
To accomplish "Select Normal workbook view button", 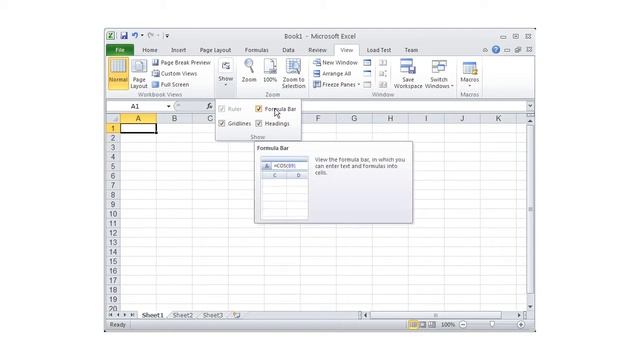I will click(x=118, y=73).
